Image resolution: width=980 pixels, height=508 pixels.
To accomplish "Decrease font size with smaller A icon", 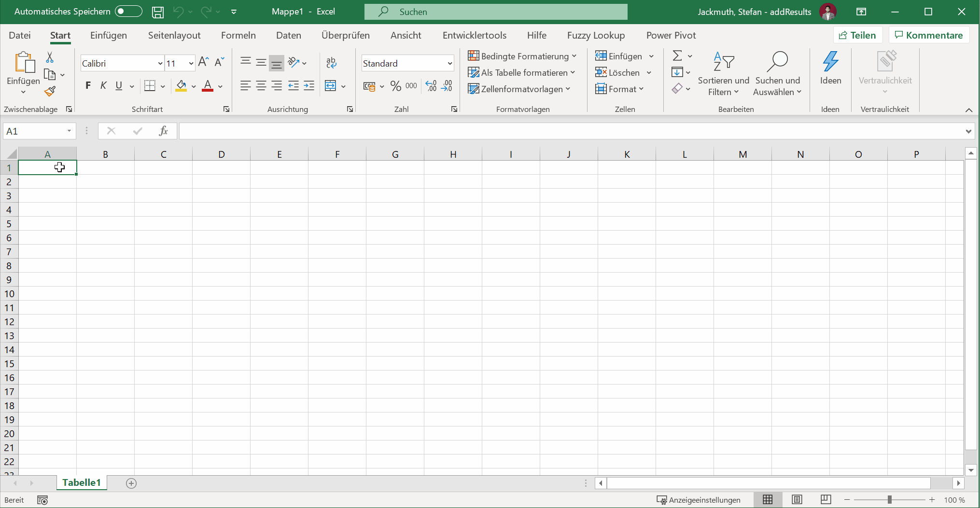I will point(220,62).
